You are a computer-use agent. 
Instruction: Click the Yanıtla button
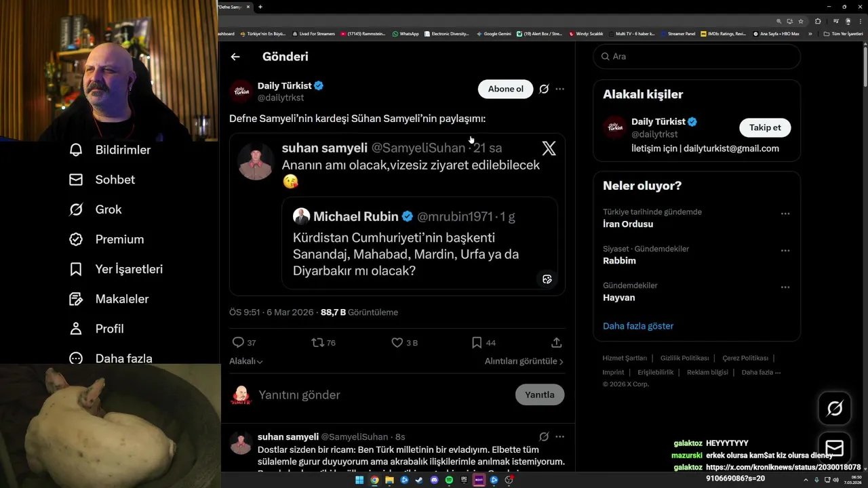(540, 394)
